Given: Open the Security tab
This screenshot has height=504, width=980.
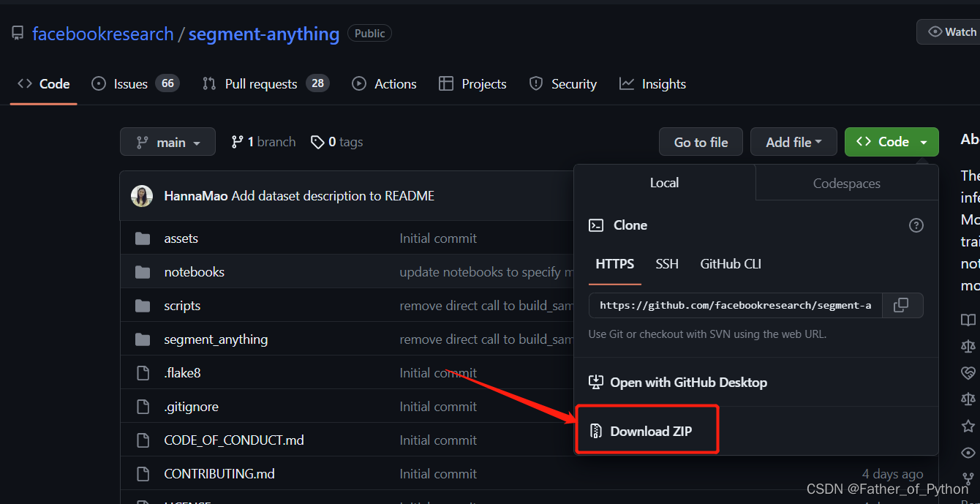Looking at the screenshot, I should coord(563,84).
